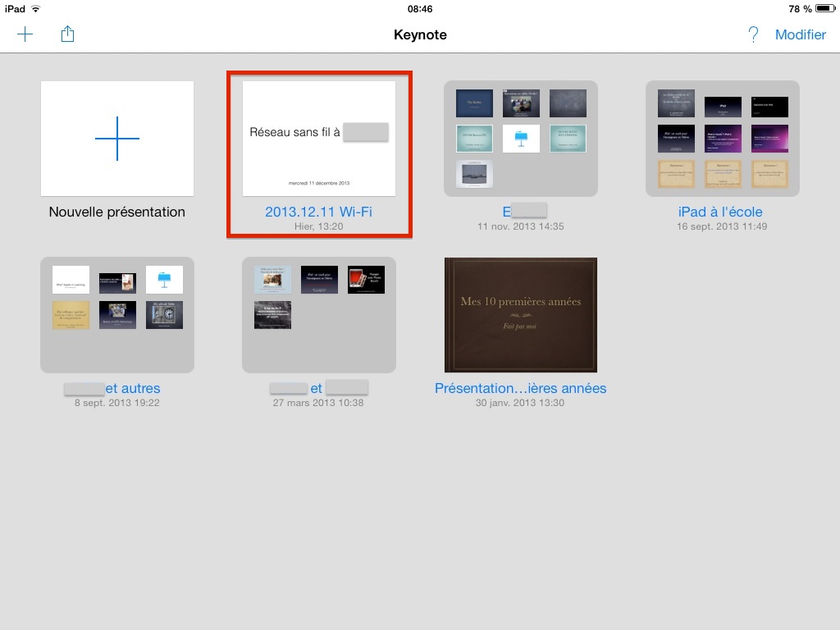Open the Réseau sans fil presentation thumbnail
840x630 pixels.
(319, 138)
